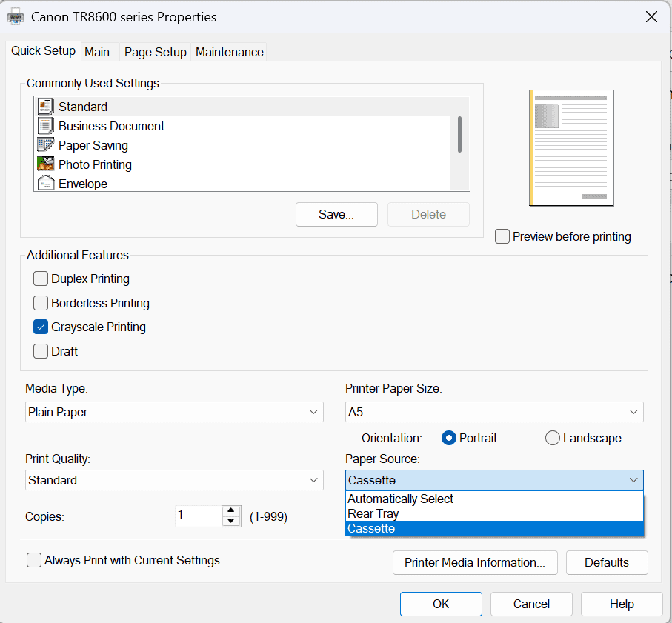Image resolution: width=672 pixels, height=623 pixels.
Task: Open the Media Type dropdown
Action: 174,412
